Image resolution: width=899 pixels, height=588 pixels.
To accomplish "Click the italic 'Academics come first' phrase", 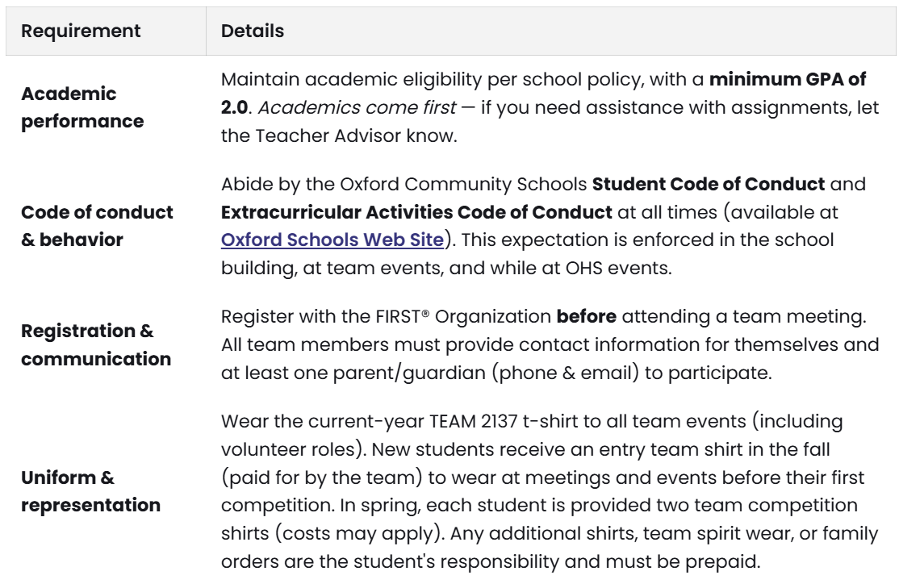I will [358, 107].
